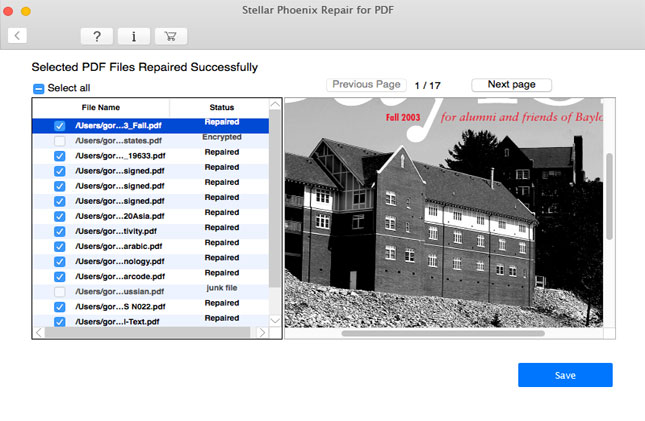Click the file list scroll-down arrow
This screenshot has height=421, width=645.
coord(275,320)
